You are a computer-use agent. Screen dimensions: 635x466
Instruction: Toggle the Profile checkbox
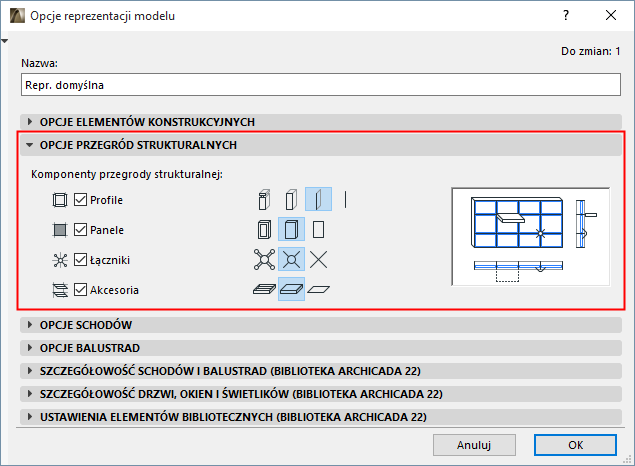coord(80,200)
